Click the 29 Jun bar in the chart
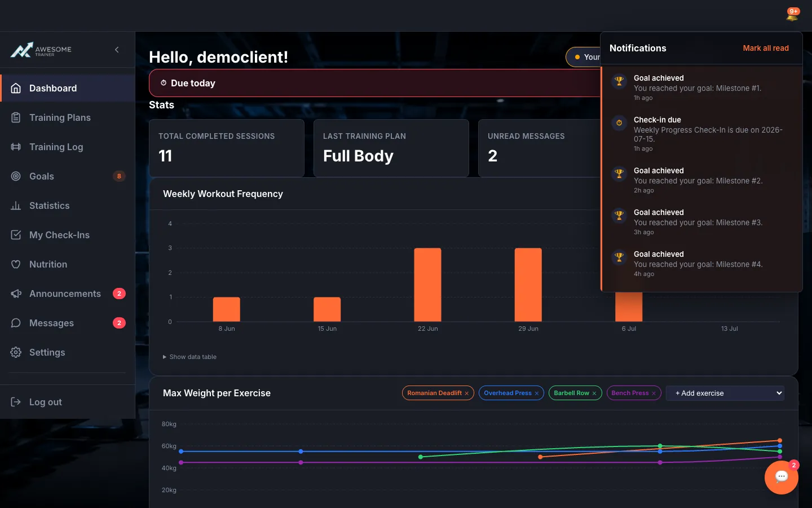This screenshot has width=812, height=508. tap(528, 285)
